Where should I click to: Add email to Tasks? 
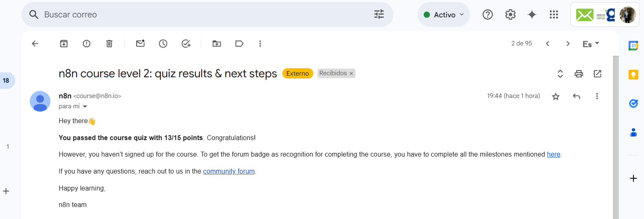[186, 43]
